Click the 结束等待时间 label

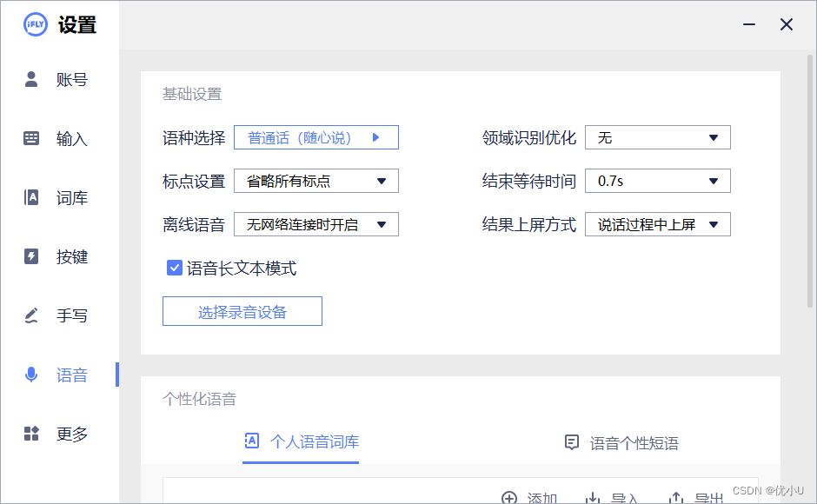click(x=528, y=181)
